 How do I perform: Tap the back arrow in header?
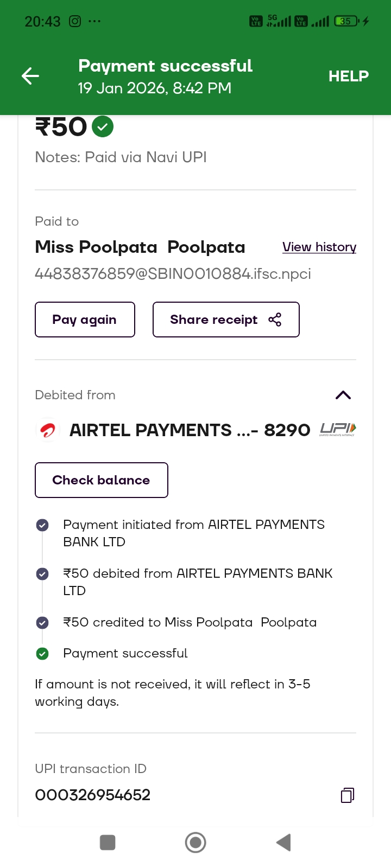pyautogui.click(x=30, y=76)
